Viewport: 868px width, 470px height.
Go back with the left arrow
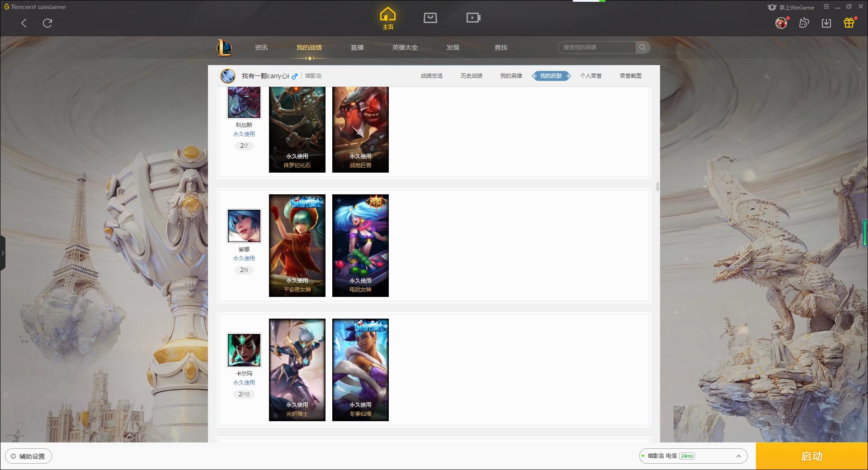pyautogui.click(x=24, y=23)
